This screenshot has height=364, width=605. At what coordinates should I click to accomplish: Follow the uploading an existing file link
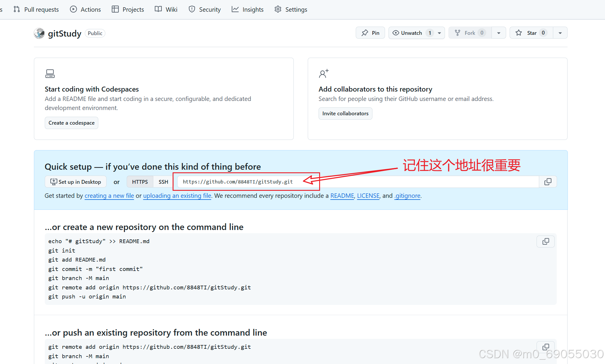(177, 196)
